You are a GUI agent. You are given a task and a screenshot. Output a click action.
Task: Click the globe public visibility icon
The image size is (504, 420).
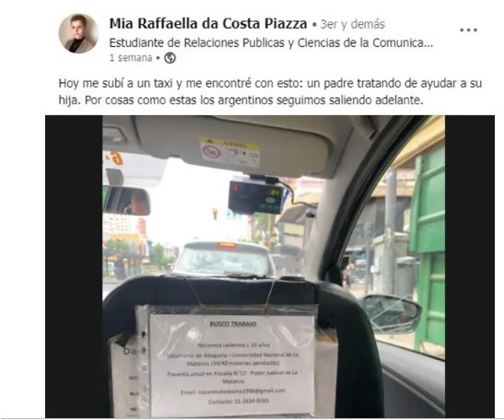170,58
